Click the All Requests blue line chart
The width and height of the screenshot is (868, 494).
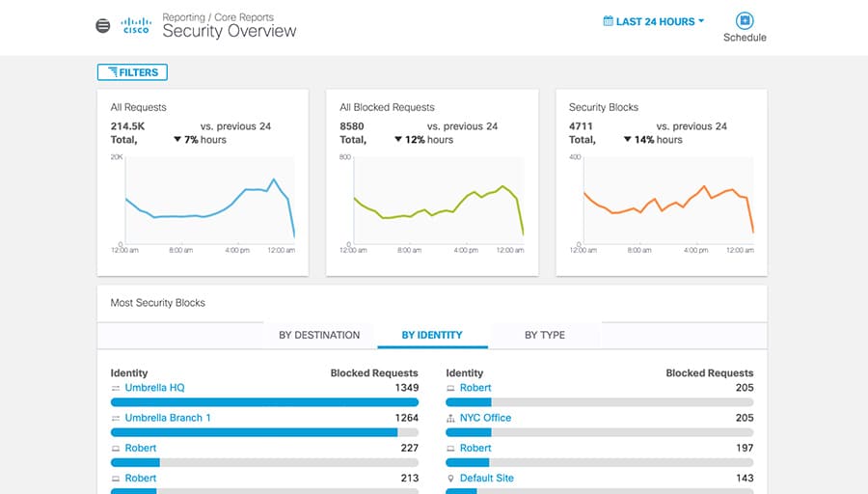(x=210, y=201)
